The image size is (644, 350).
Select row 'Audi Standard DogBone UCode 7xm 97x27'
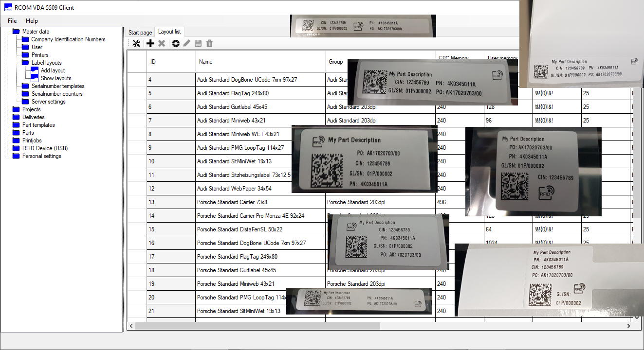tap(260, 79)
